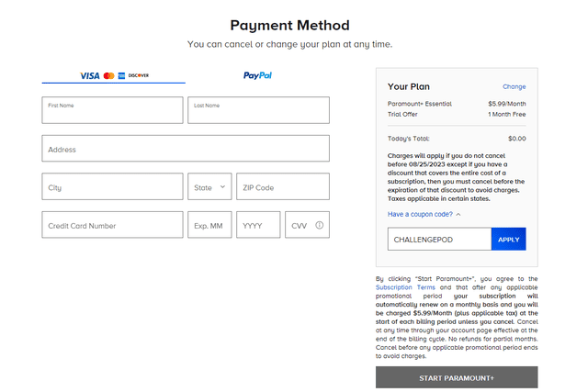Click the Apply coupon button
The height and width of the screenshot is (392, 588).
509,239
